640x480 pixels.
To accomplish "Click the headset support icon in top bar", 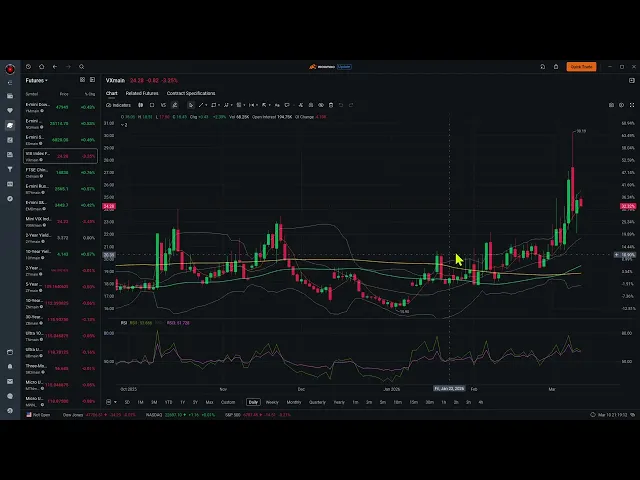I will 542,67.
